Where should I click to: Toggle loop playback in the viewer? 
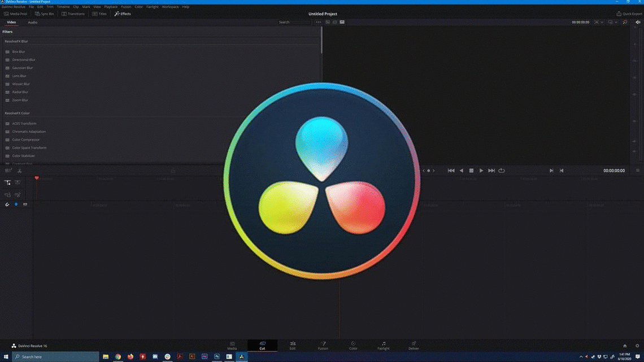502,170
